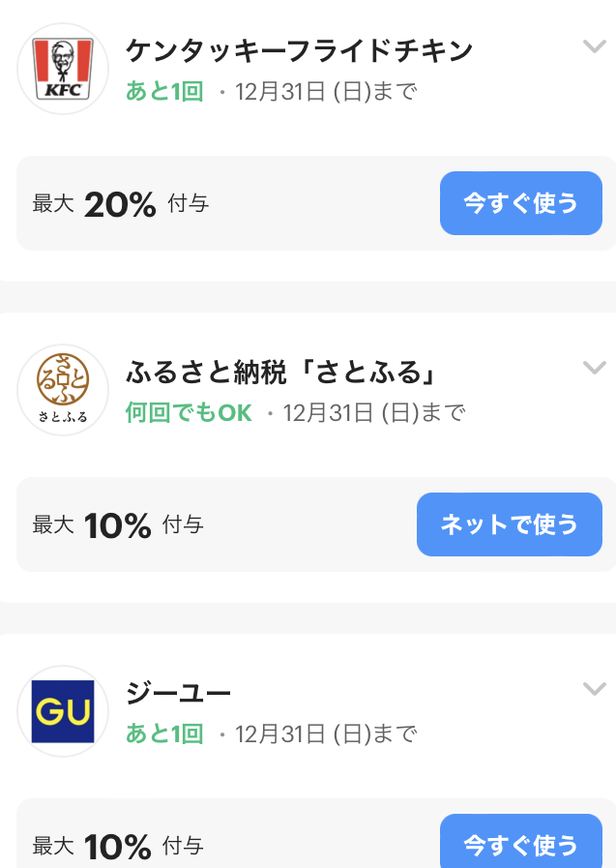
Task: Click 今すぐ使う for the GU coupon
Action: 521,842
